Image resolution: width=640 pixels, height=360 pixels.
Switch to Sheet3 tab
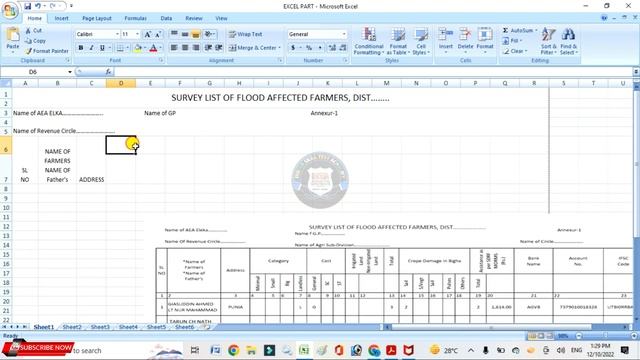click(x=100, y=327)
